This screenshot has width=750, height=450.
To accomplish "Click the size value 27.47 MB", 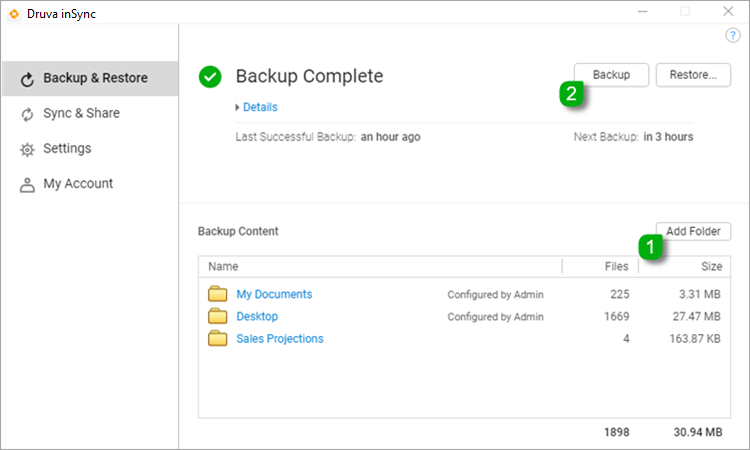I will coord(696,316).
